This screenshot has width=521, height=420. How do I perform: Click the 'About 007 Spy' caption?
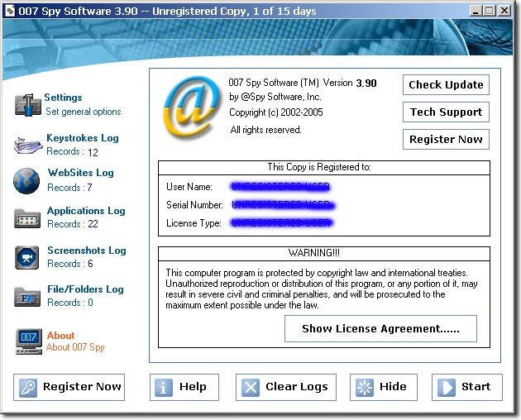click(75, 347)
